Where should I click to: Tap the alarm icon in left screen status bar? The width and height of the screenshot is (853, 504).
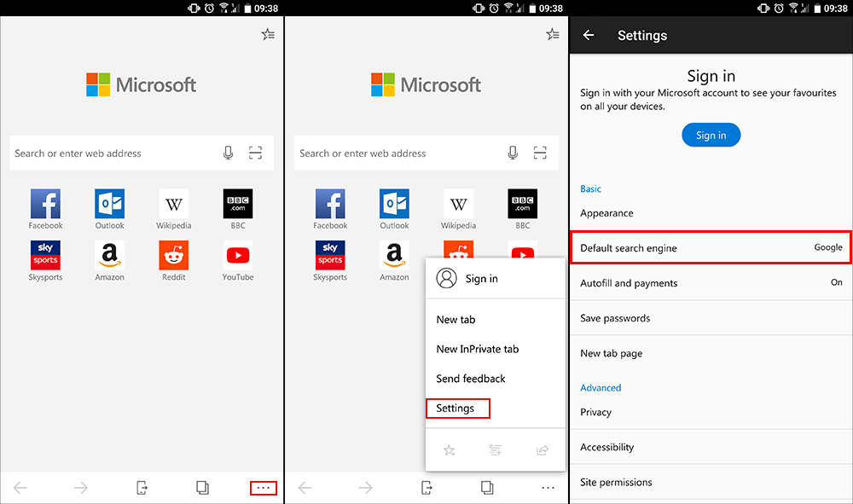pos(210,9)
